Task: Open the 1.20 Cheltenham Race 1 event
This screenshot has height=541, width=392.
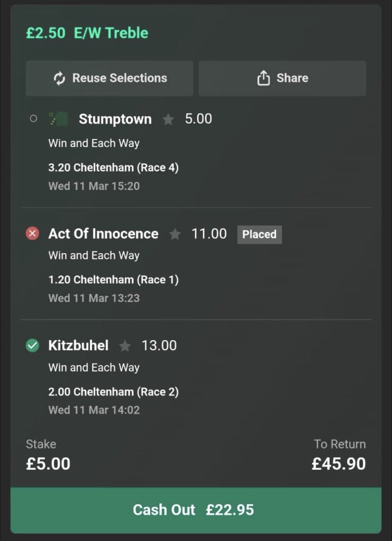Action: click(114, 280)
